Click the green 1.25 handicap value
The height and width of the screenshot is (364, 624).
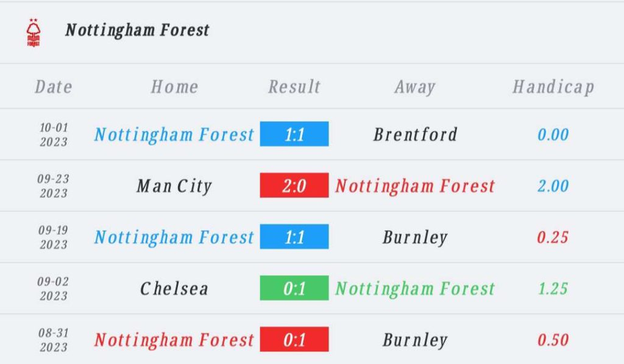click(553, 289)
